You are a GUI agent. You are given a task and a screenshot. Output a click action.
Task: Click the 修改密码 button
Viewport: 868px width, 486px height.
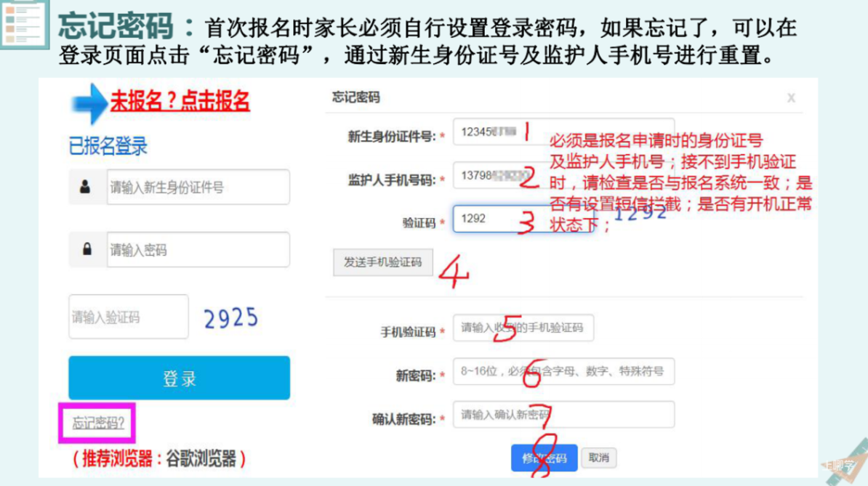tap(544, 458)
